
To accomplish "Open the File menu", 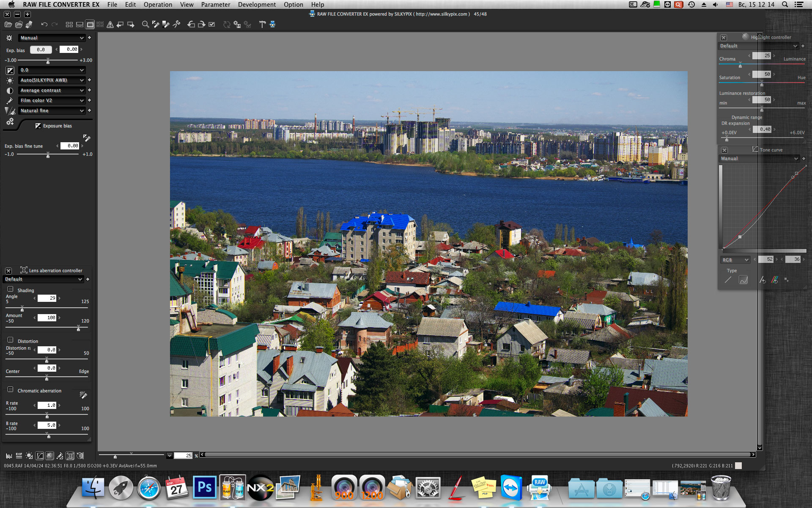I will (x=112, y=5).
